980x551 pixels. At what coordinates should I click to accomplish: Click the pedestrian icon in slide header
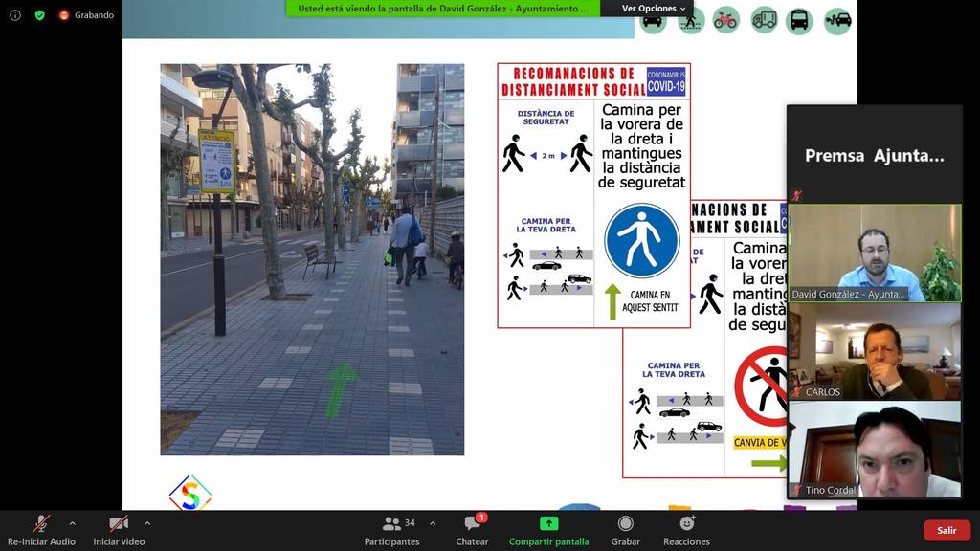[x=691, y=22]
